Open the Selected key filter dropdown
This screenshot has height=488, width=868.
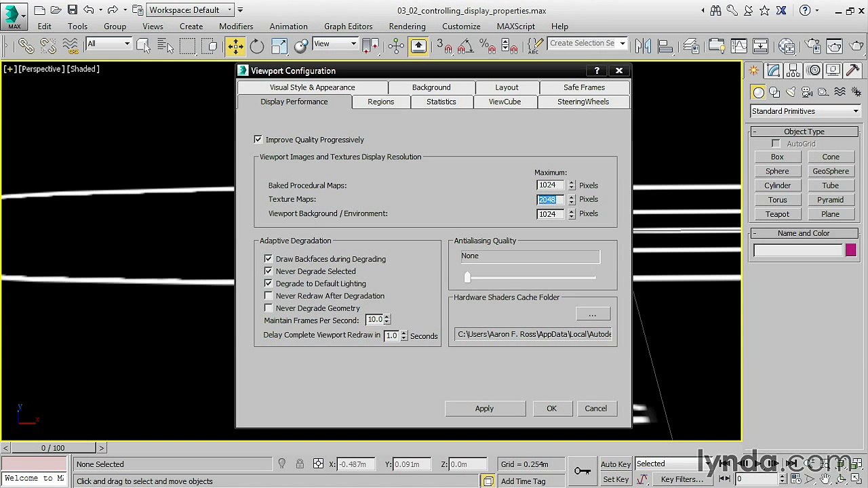(671, 464)
